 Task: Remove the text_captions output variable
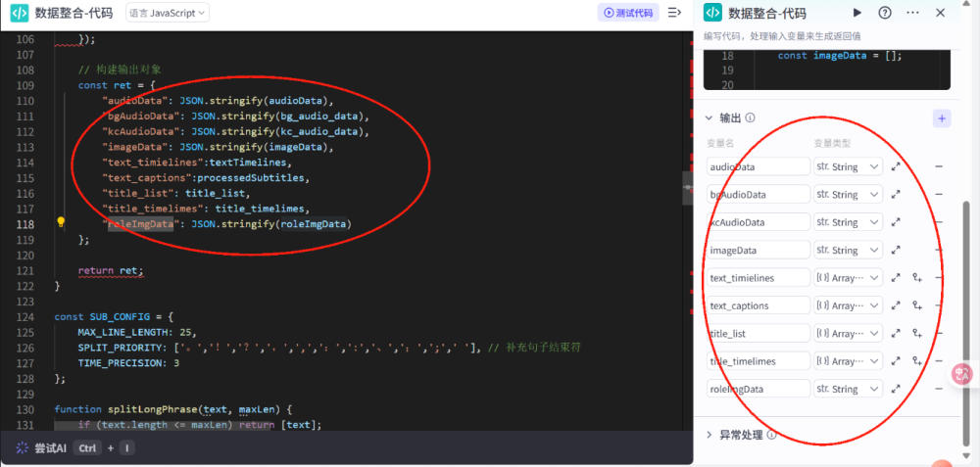[939, 305]
